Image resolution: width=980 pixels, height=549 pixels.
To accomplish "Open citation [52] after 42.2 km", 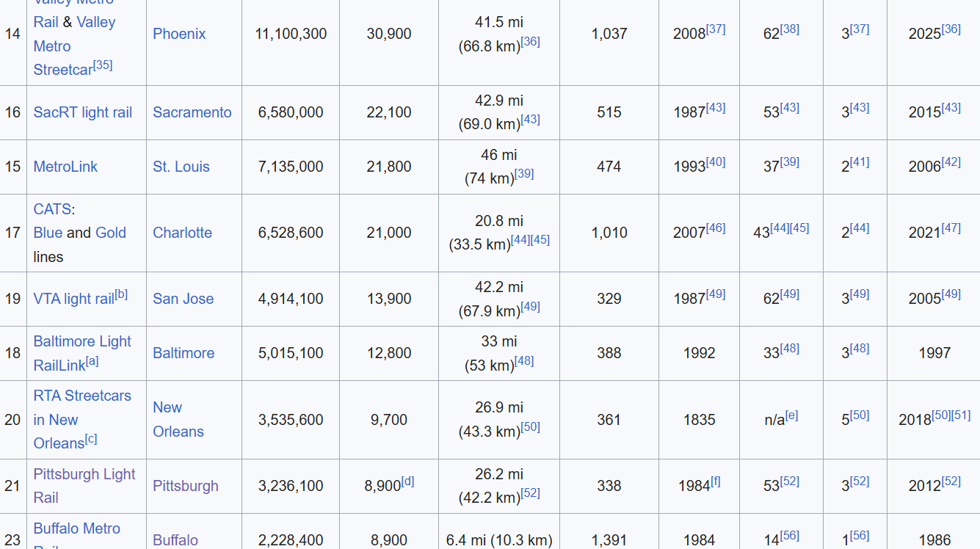I will point(530,493).
